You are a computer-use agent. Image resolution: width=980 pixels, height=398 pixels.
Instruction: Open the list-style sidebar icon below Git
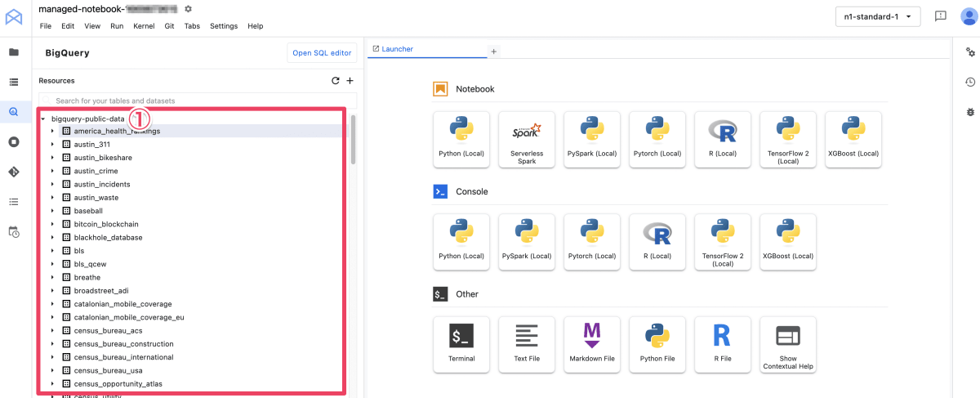[14, 202]
